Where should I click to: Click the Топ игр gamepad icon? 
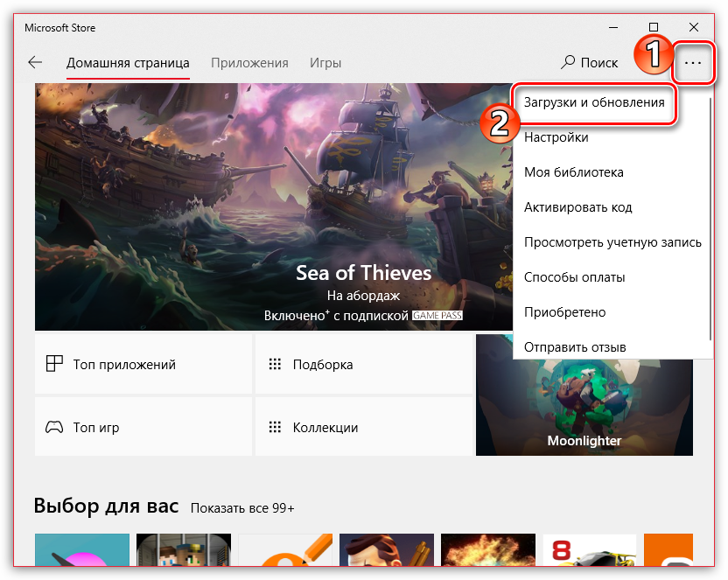tap(54, 428)
